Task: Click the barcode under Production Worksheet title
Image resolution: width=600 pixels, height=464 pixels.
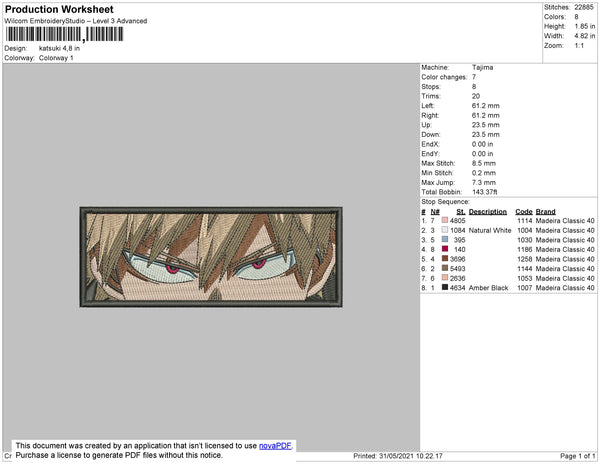Action: [x=64, y=34]
